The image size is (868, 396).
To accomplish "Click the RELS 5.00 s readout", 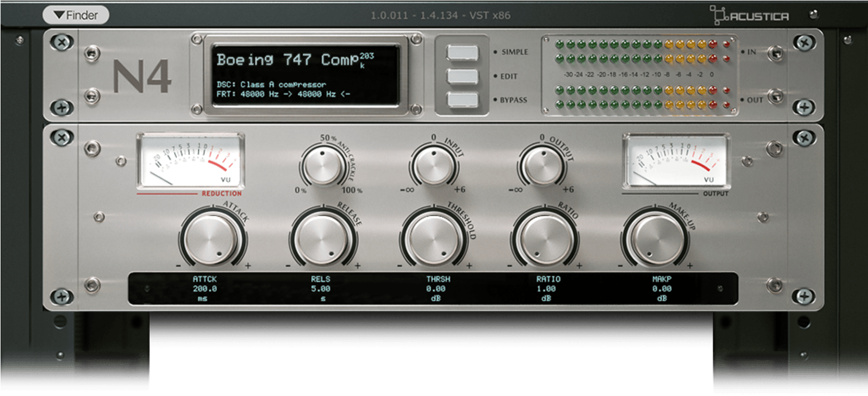I will click(320, 289).
